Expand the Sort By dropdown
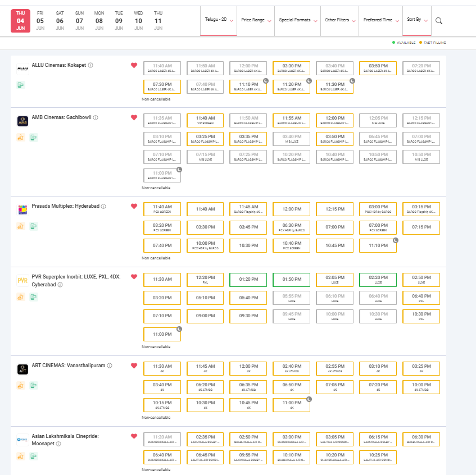 [x=417, y=20]
